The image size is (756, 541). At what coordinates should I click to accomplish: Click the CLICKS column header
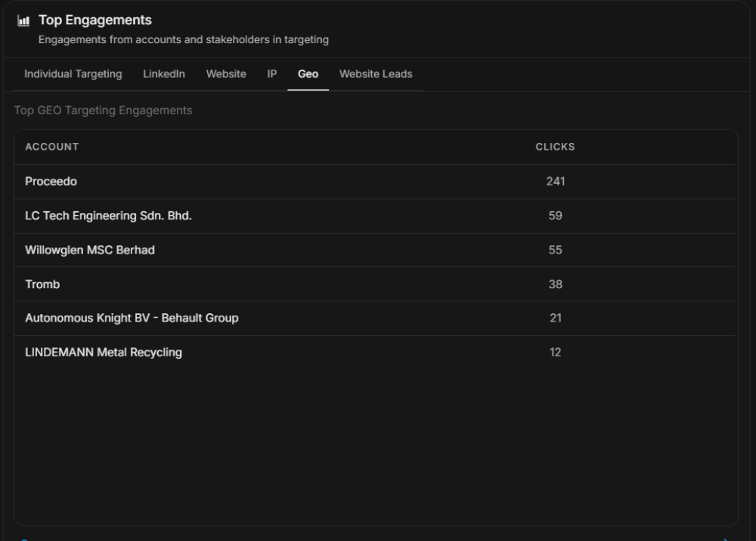(556, 147)
